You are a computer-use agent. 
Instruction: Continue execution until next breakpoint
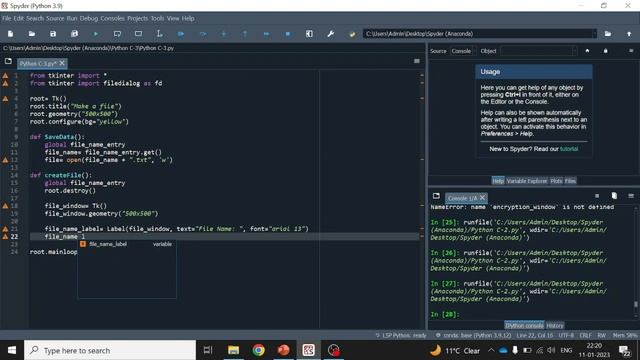(x=266, y=34)
